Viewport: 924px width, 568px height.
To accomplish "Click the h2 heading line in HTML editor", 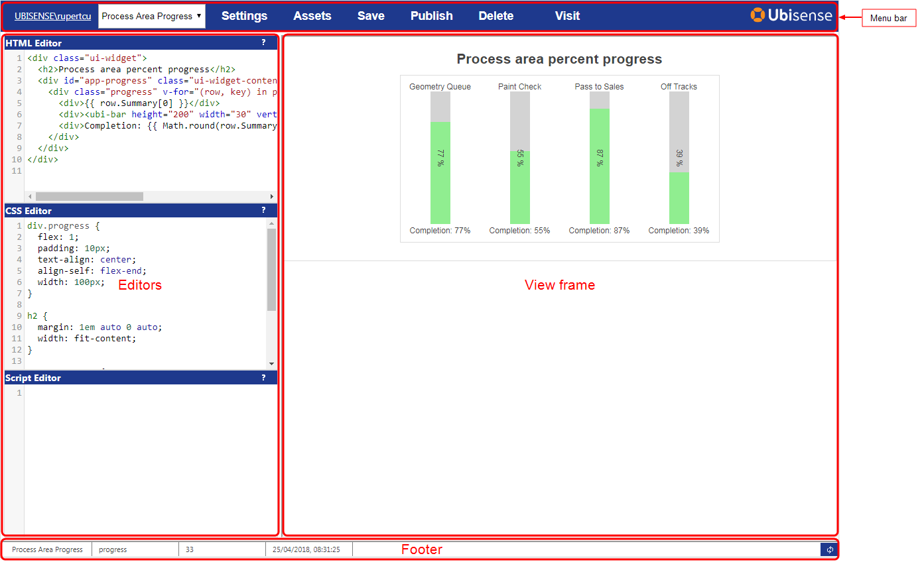I will [x=137, y=70].
